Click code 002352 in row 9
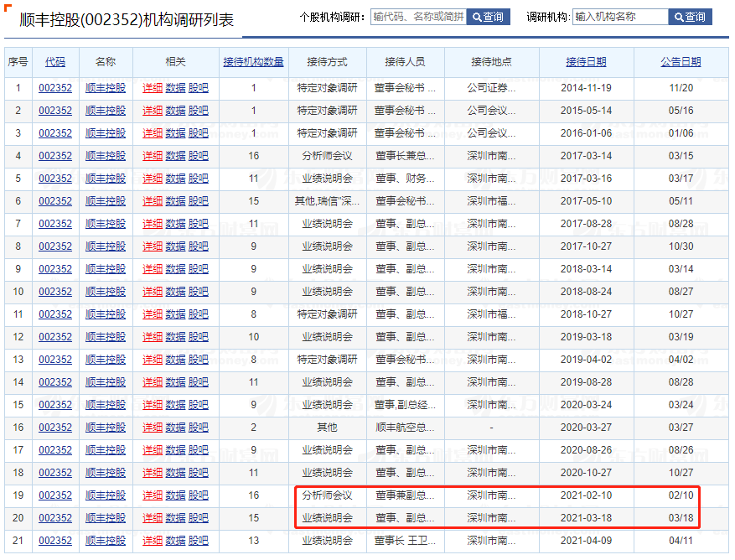 (x=55, y=269)
